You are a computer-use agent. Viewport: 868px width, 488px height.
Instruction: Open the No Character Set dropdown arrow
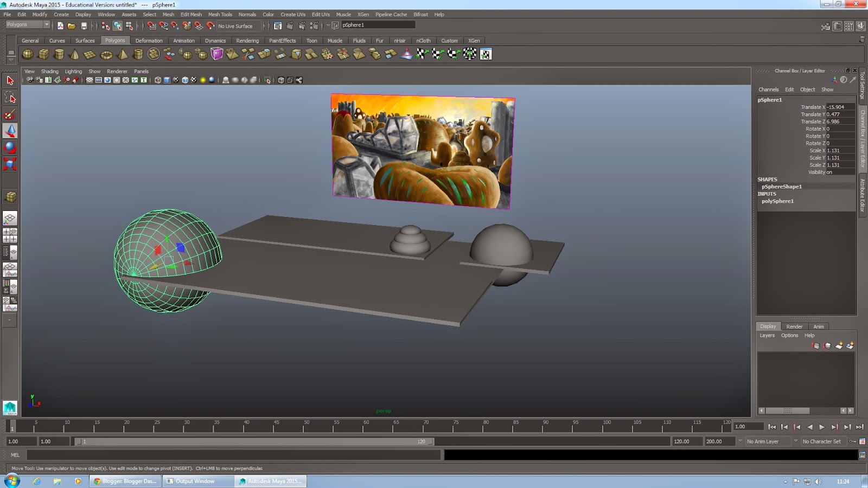click(x=796, y=441)
